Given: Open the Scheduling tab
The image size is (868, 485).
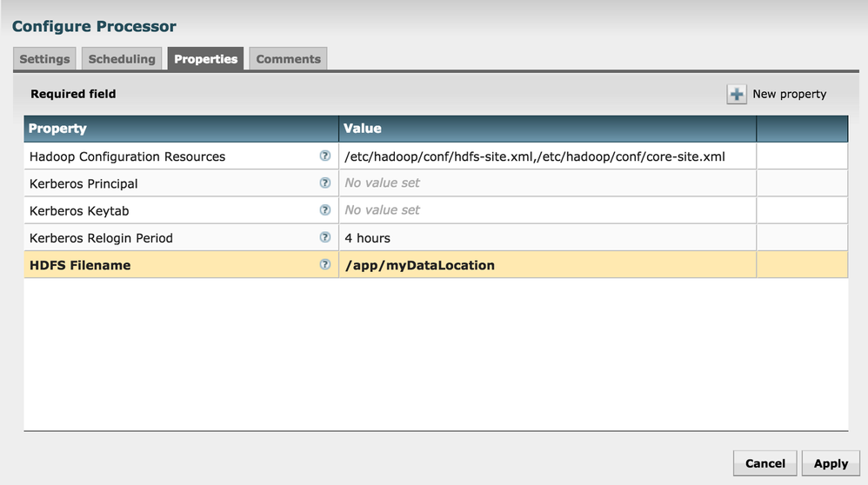Looking at the screenshot, I should [x=122, y=59].
